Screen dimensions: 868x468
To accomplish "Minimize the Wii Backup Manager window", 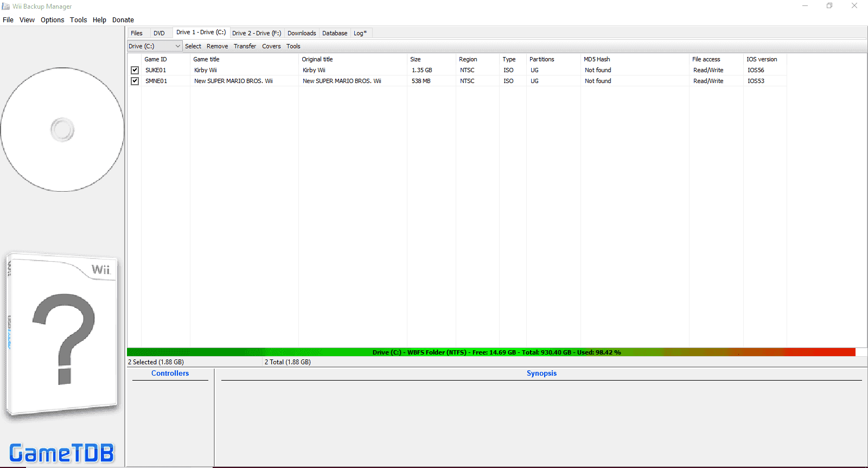I will [x=805, y=6].
